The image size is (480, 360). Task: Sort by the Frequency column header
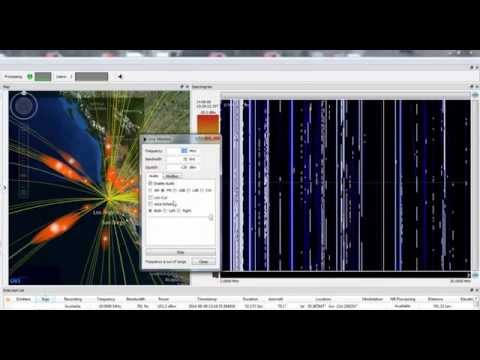106,299
